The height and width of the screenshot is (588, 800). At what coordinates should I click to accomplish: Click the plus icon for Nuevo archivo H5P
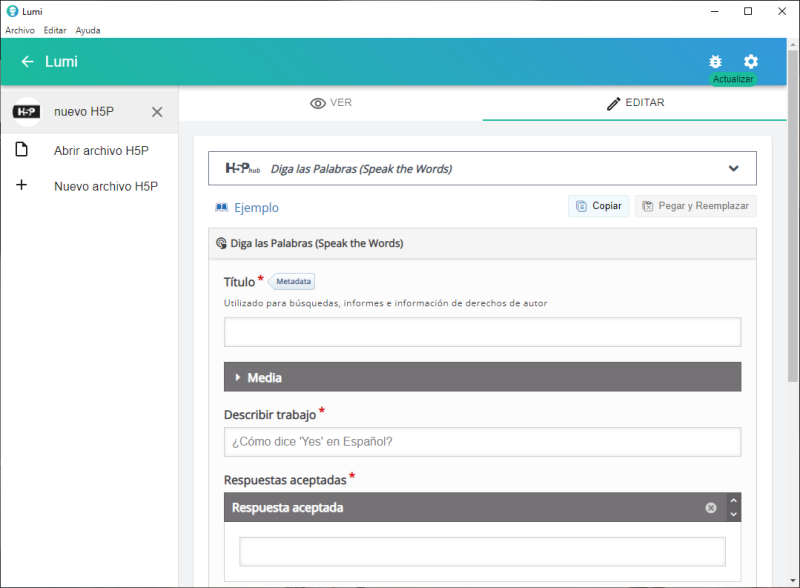click(x=21, y=186)
